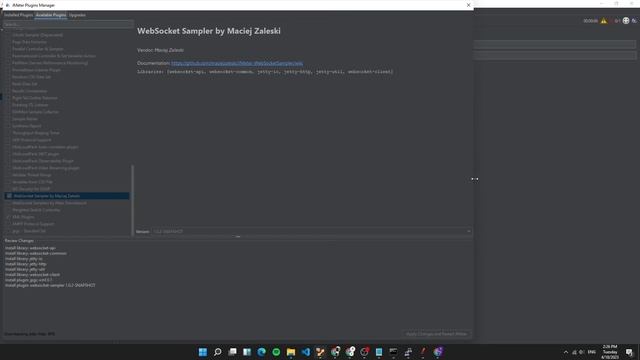Open Windows taskbar Search
This screenshot has height=360, width=640.
point(218,352)
